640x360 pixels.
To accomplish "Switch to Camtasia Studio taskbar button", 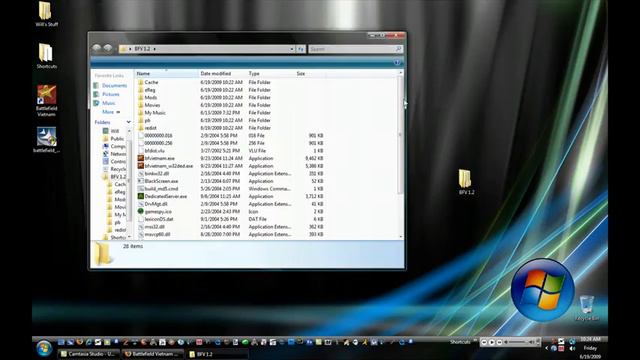I will 89,354.
